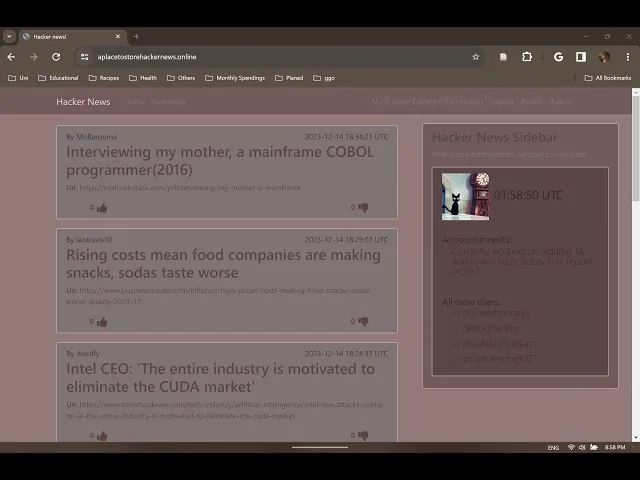Screen dimensions: 640x480
Task: Open the Chrome profile avatar
Action: click(x=604, y=57)
